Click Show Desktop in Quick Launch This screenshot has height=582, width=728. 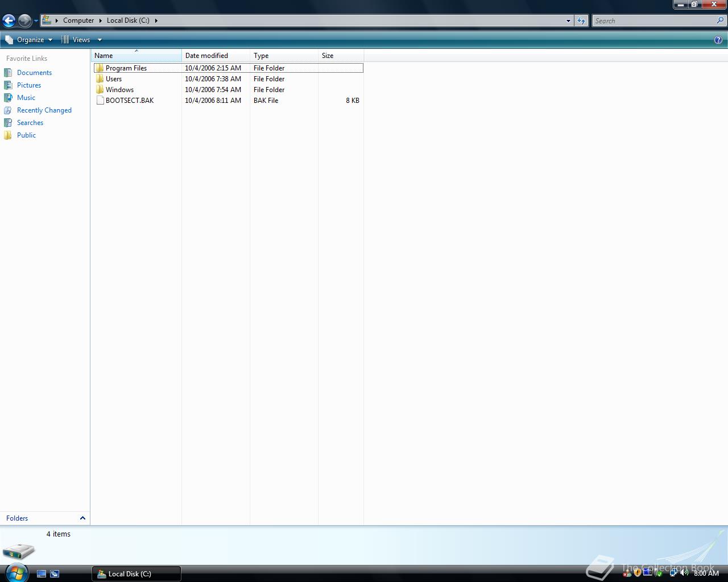point(42,574)
